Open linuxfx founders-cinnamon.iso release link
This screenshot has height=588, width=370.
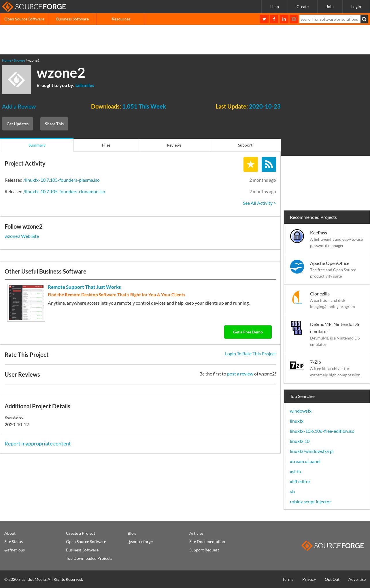[x=64, y=191]
